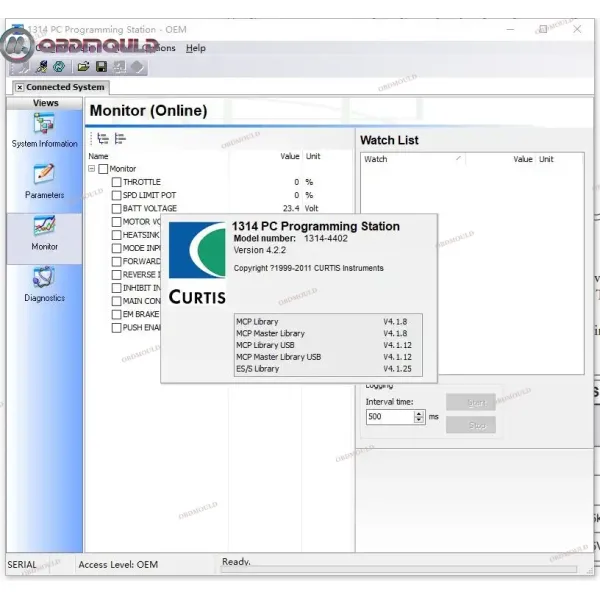Screen dimensions: 600x600
Task: Click the Interval time input field
Action: (x=389, y=417)
